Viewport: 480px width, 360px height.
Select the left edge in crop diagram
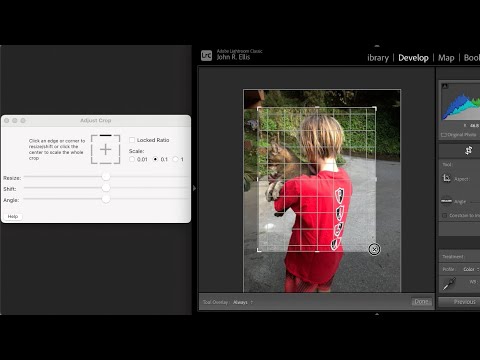click(92, 149)
